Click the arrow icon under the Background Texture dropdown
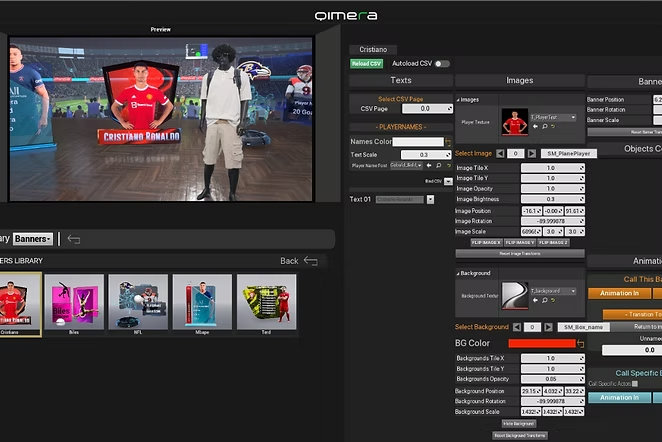 click(x=535, y=300)
